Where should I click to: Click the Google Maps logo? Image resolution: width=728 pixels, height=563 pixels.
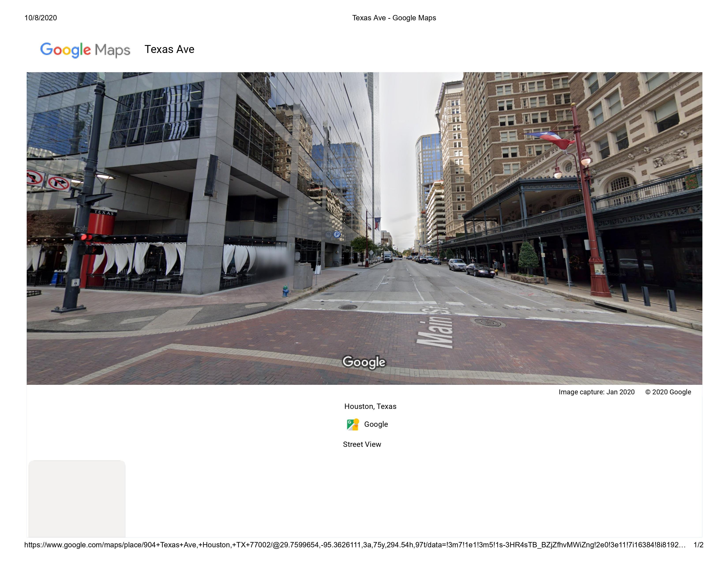[85, 50]
